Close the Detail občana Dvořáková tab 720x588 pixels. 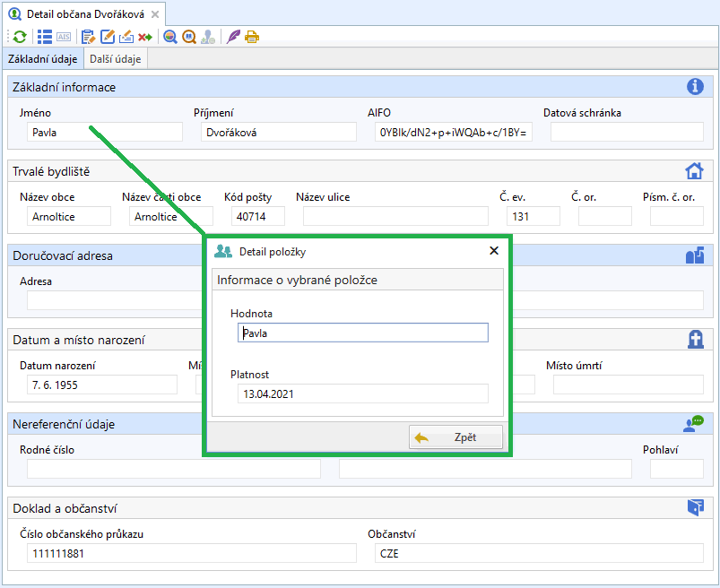(155, 14)
